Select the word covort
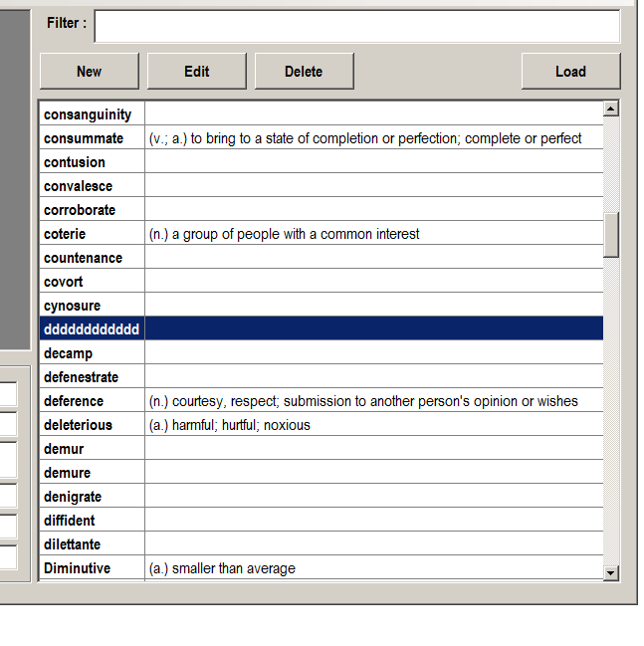 [63, 282]
